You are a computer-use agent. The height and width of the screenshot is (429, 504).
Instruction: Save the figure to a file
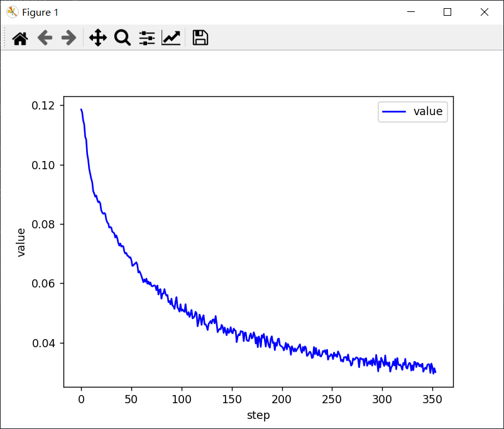pyautogui.click(x=199, y=38)
